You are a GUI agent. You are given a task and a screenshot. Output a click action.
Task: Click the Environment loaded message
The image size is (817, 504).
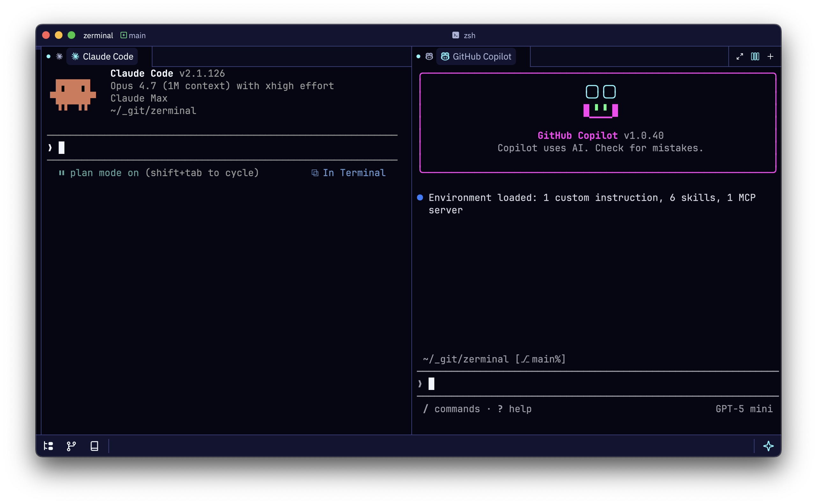click(x=592, y=204)
